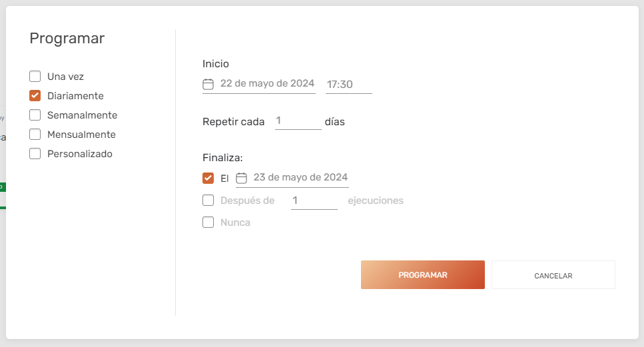Click the PROGRAMAR button
Image resolution: width=644 pixels, height=347 pixels.
tap(423, 274)
